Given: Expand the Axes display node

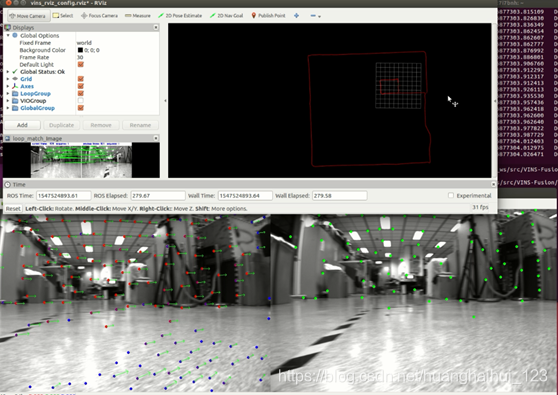Looking at the screenshot, I should pyautogui.click(x=8, y=86).
